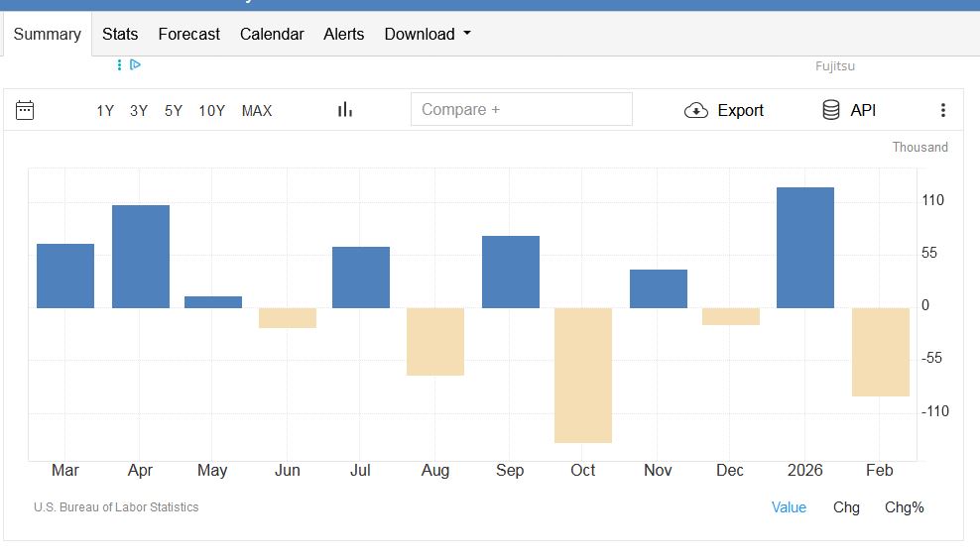The height and width of the screenshot is (557, 980).
Task: Click the ad choices arrow icon
Action: click(x=136, y=64)
